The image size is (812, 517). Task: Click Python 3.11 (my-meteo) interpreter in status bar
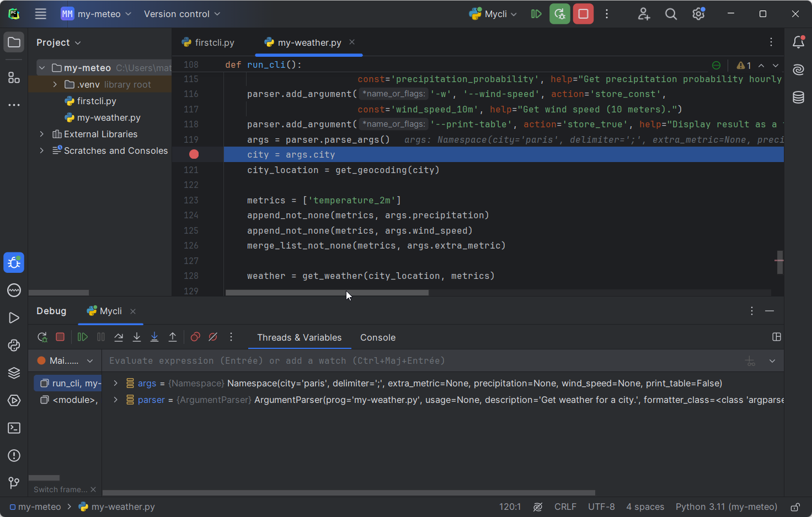[726, 507]
